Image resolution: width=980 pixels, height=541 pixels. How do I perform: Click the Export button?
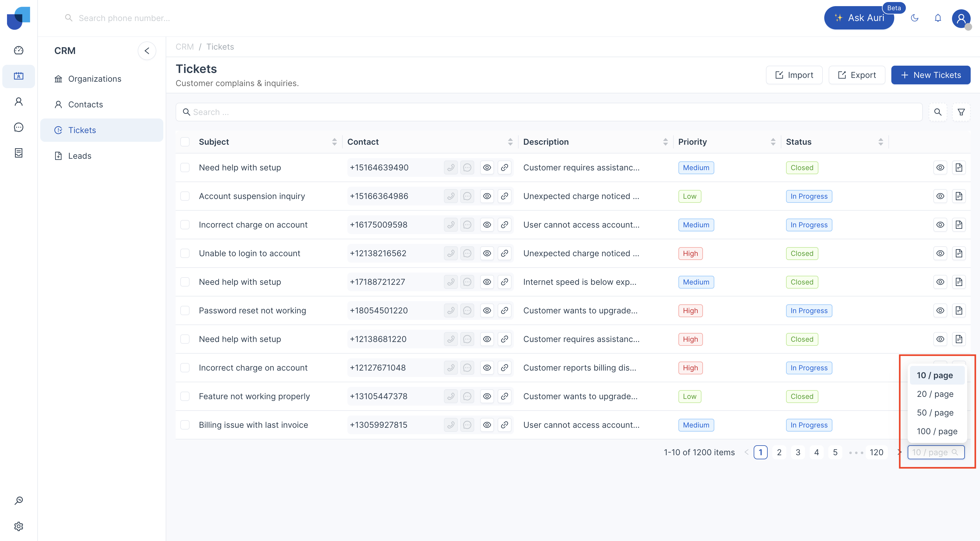click(x=857, y=75)
